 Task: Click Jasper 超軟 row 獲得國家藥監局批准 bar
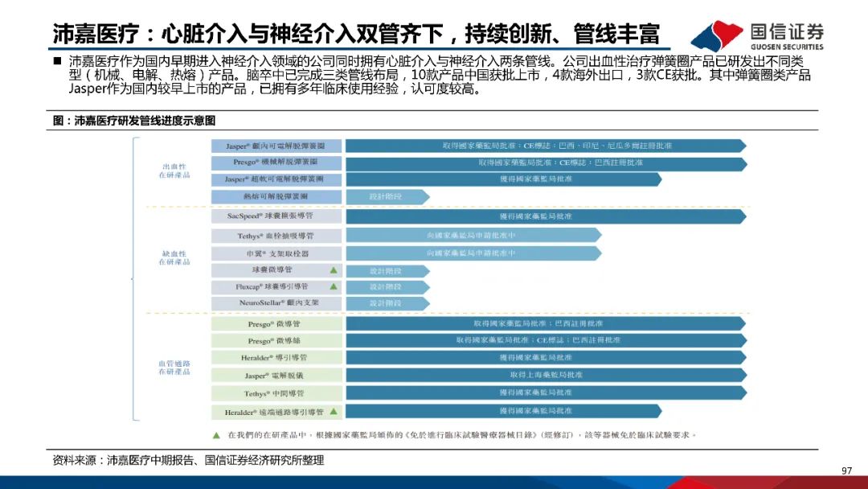pos(504,179)
